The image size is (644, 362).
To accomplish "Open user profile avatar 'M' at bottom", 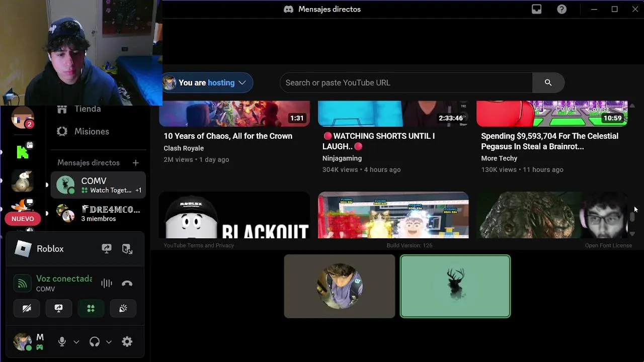I will tap(23, 342).
